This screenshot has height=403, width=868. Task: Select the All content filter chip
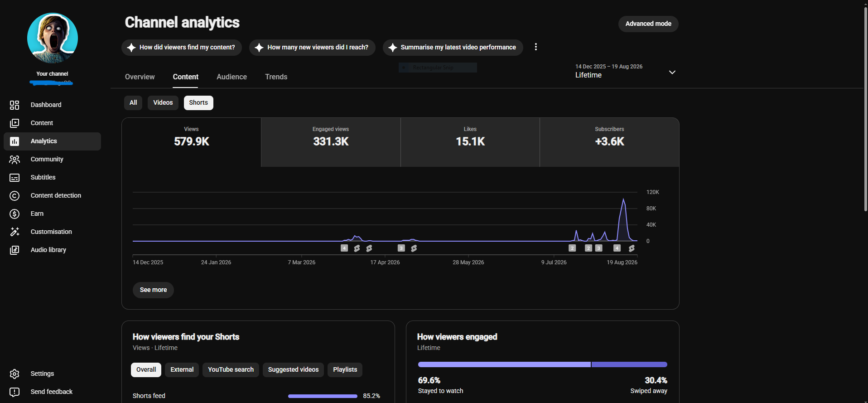click(133, 103)
